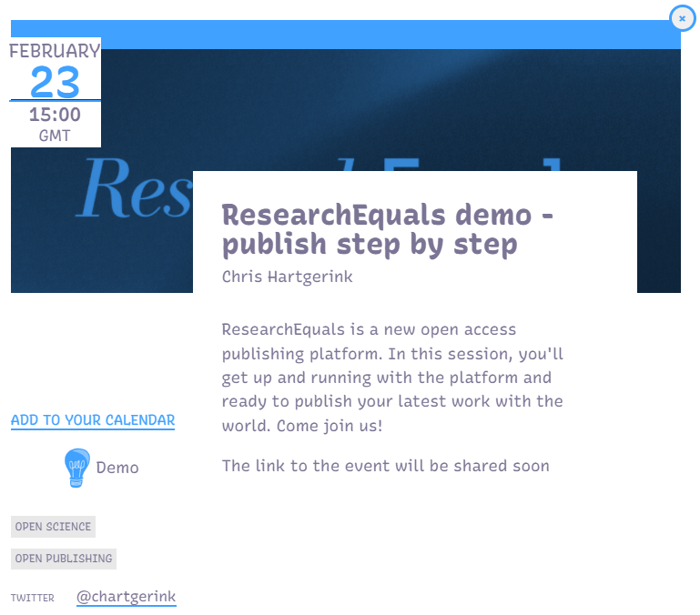Click the event title ResearchEquals demo

(388, 229)
